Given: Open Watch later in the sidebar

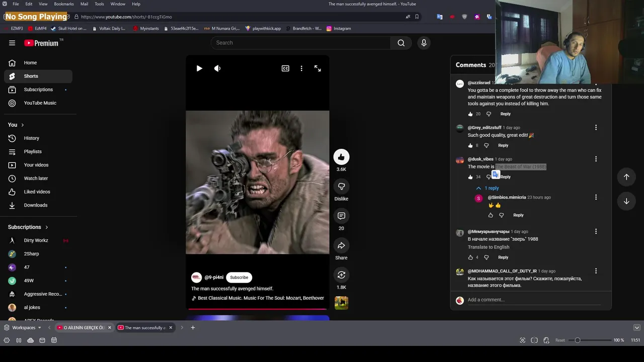Looking at the screenshot, I should [x=38, y=178].
